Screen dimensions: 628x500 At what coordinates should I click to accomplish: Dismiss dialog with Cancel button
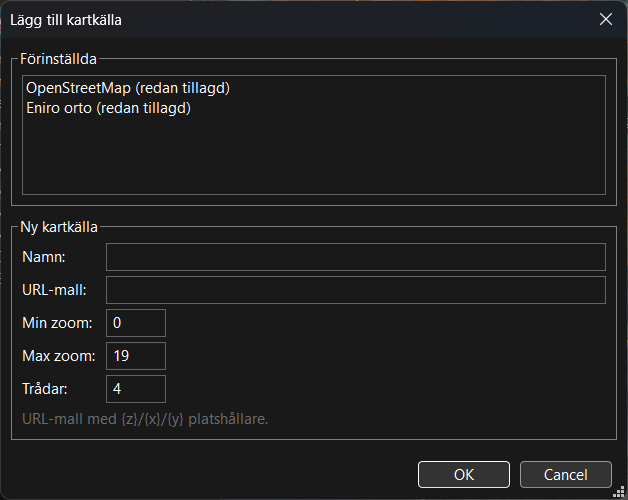(x=566, y=474)
